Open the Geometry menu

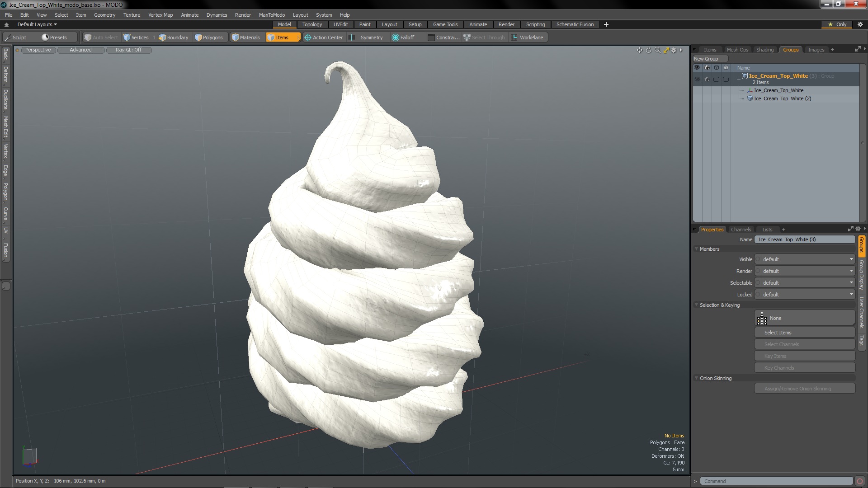104,15
